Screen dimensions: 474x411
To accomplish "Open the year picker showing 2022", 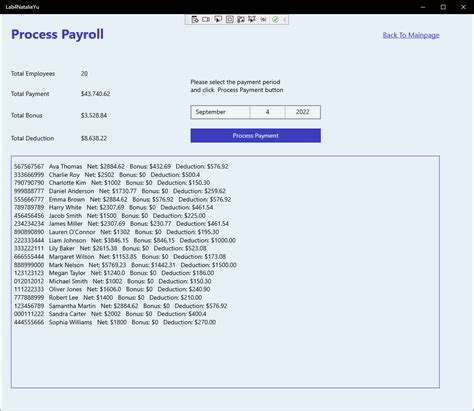I will [x=303, y=112].
